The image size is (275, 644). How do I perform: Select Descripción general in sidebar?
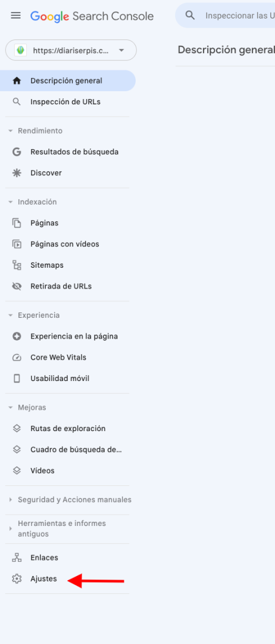coord(68,81)
